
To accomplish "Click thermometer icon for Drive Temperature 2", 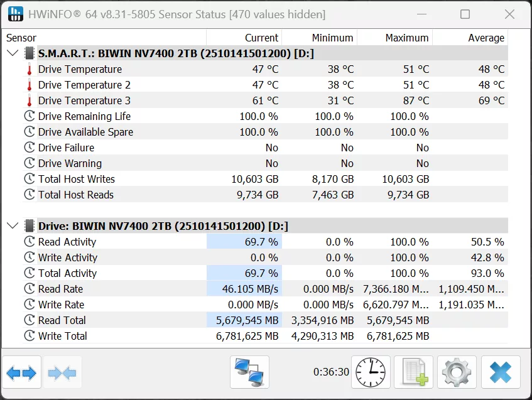I will (x=30, y=85).
